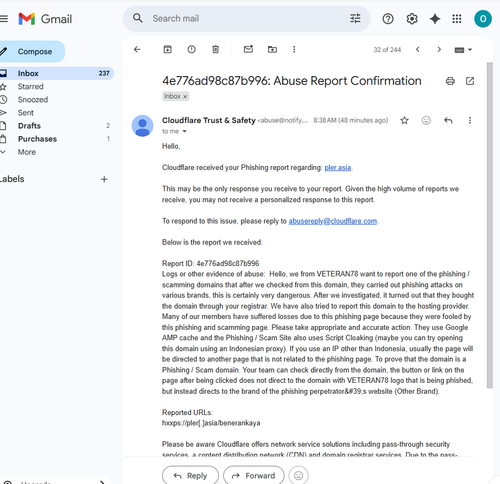Report spam with the exclamation icon
This screenshot has height=484, width=500.
(191, 49)
